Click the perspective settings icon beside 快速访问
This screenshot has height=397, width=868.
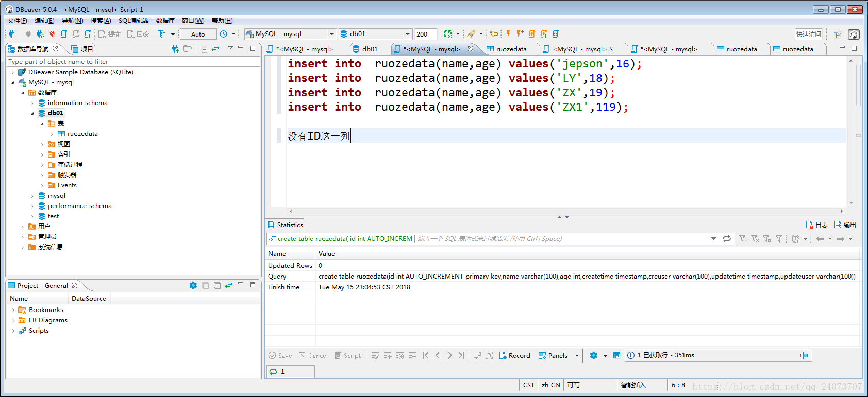pyautogui.click(x=837, y=34)
